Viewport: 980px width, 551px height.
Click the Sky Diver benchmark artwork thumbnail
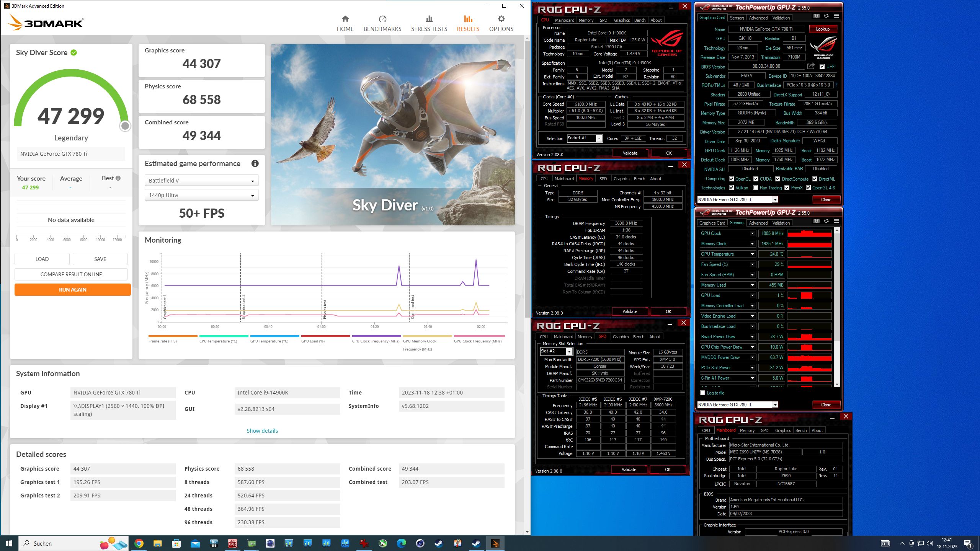(x=393, y=135)
